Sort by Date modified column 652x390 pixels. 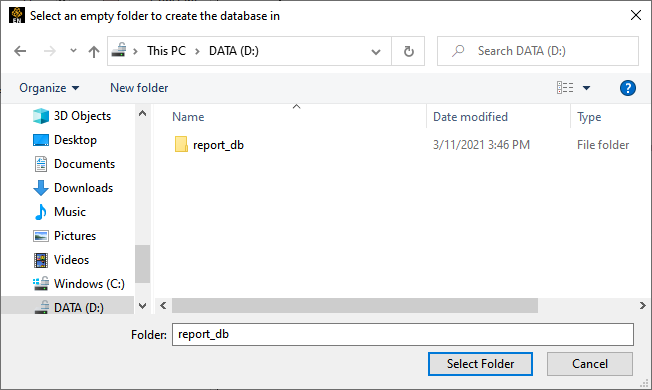tap(470, 117)
